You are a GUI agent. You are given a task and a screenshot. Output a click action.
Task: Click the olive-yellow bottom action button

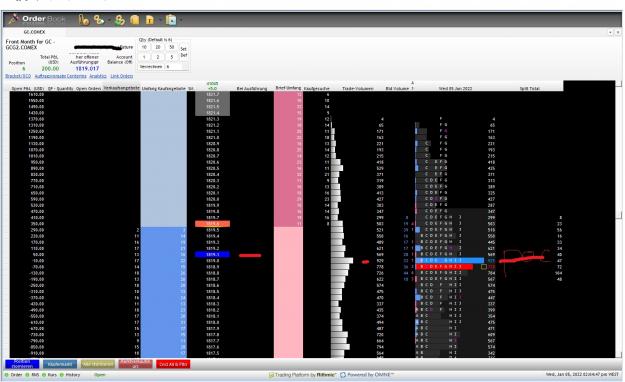98,364
